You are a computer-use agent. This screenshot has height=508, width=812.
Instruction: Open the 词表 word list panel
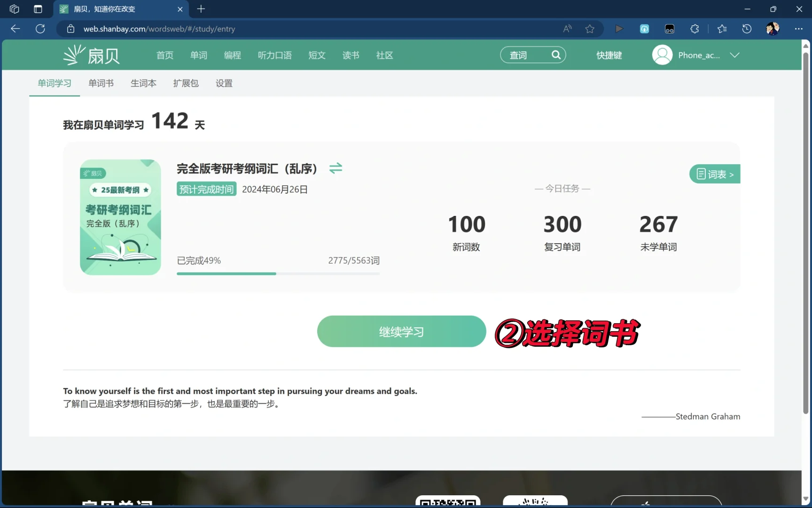click(714, 174)
